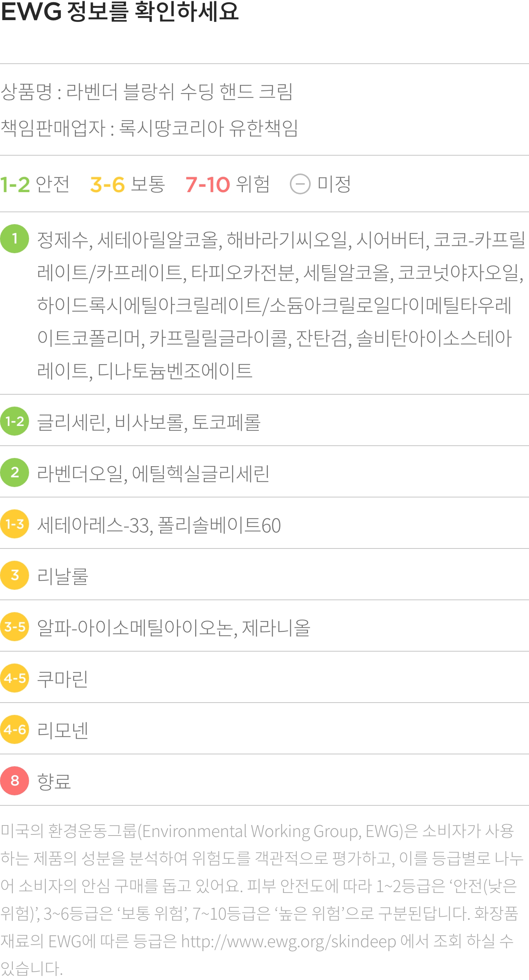Click the red grade 8 badge
Viewport: 529px width, 980px height.
coord(15,781)
